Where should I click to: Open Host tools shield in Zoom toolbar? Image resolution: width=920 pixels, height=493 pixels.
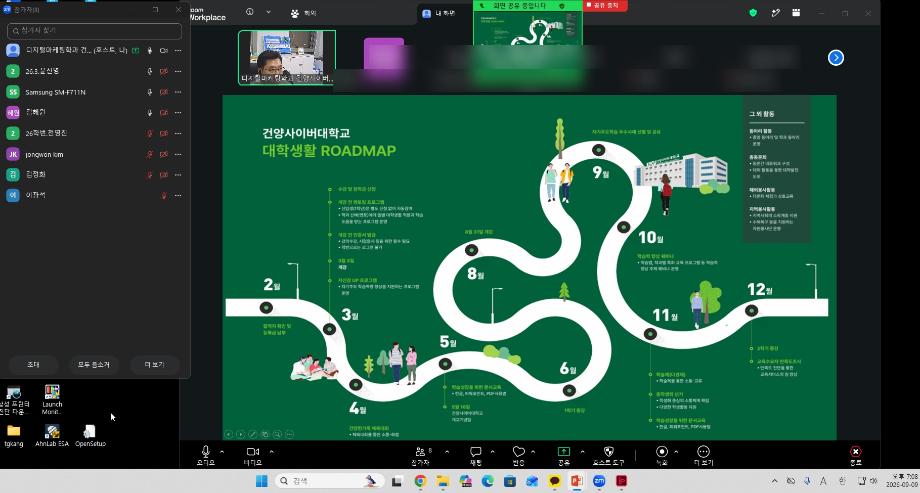point(608,455)
